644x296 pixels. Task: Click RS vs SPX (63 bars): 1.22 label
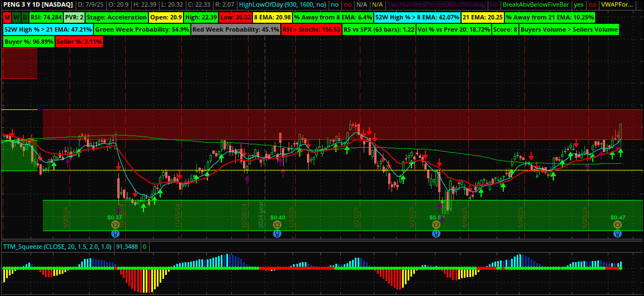tap(379, 29)
